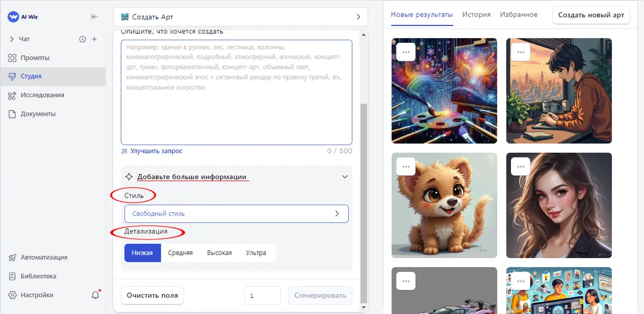
Task: Select Низкая detail level
Action: pyautogui.click(x=142, y=253)
